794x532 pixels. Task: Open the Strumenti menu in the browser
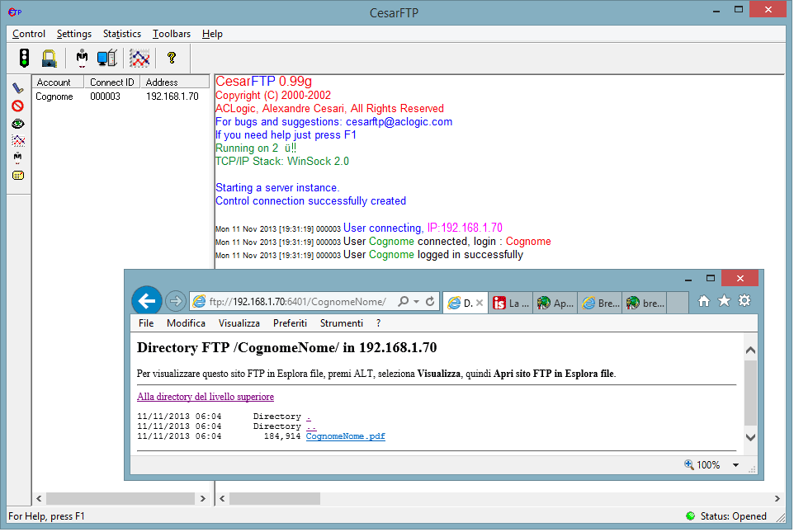coord(342,323)
